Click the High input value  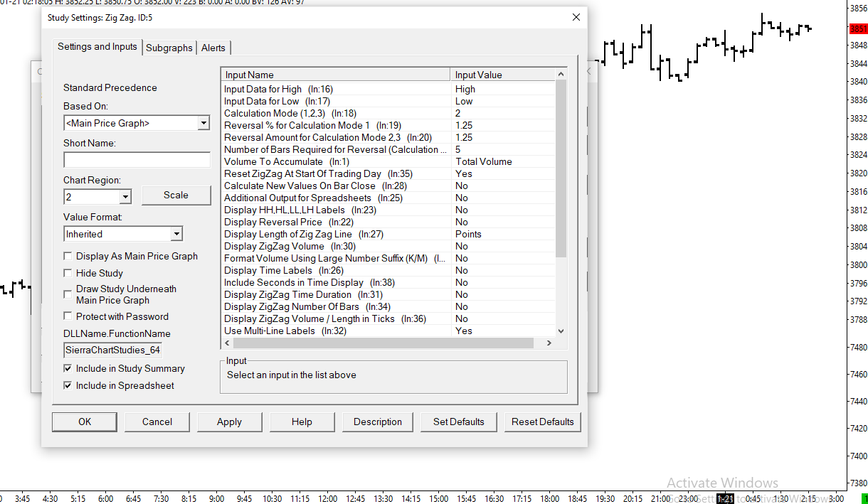coord(465,89)
